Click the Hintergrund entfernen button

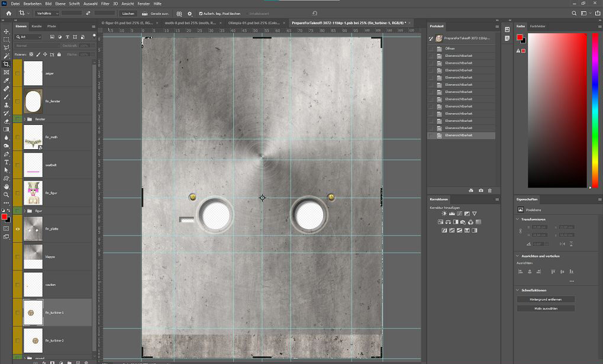coord(546,299)
